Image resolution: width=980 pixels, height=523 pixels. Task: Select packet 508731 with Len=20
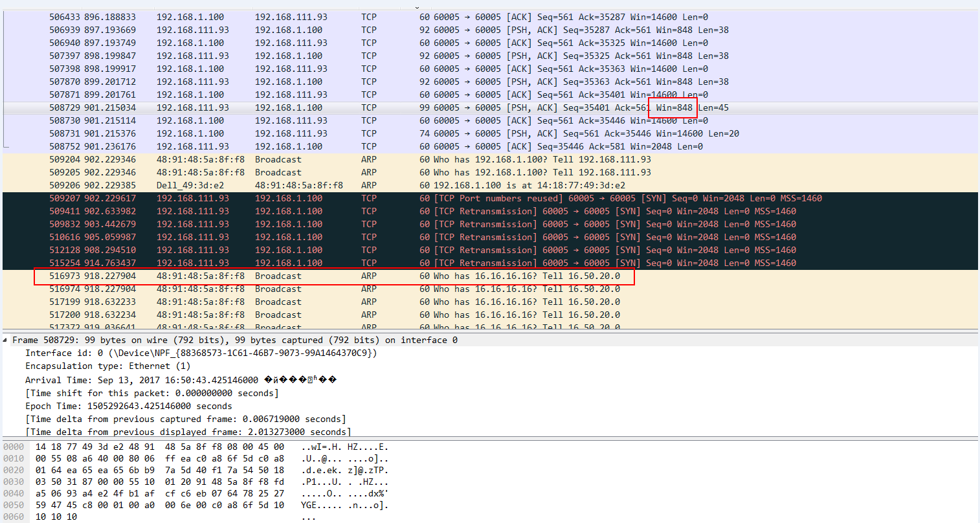point(490,133)
